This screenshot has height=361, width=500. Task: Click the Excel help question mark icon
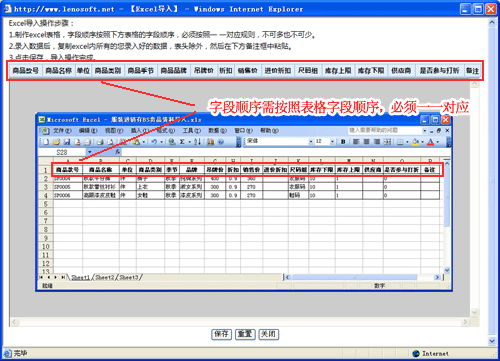221,142
